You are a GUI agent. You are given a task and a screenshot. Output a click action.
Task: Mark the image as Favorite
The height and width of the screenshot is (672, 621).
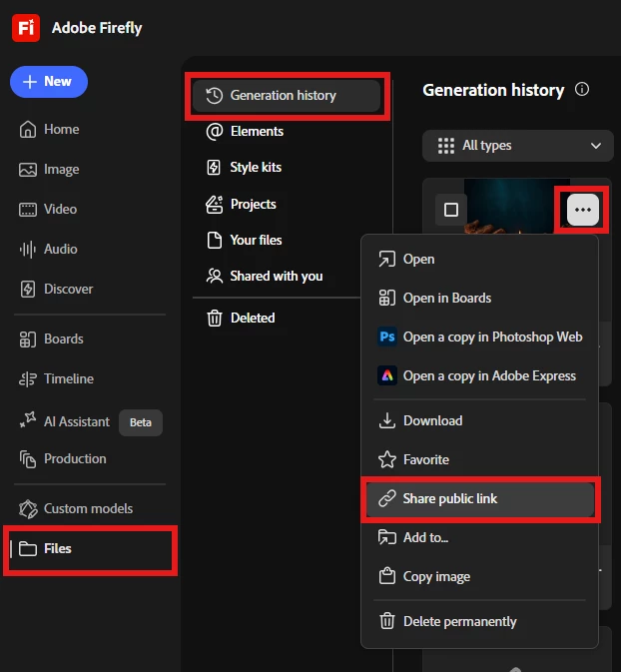(479, 460)
